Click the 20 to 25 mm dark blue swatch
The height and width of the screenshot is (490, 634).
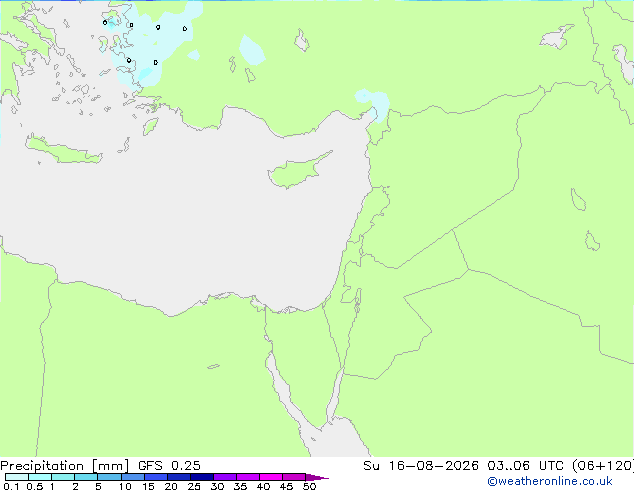pos(179,477)
